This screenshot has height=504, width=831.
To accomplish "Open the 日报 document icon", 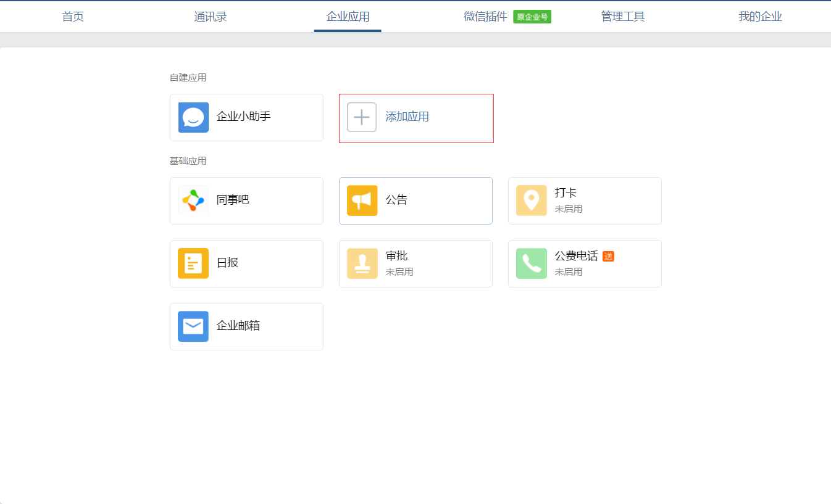I will point(193,263).
